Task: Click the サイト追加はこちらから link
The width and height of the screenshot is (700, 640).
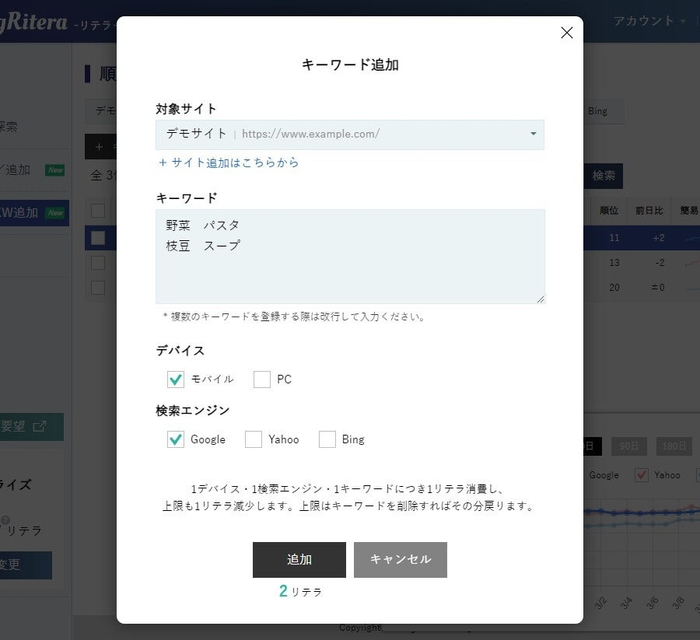Action: [x=228, y=163]
